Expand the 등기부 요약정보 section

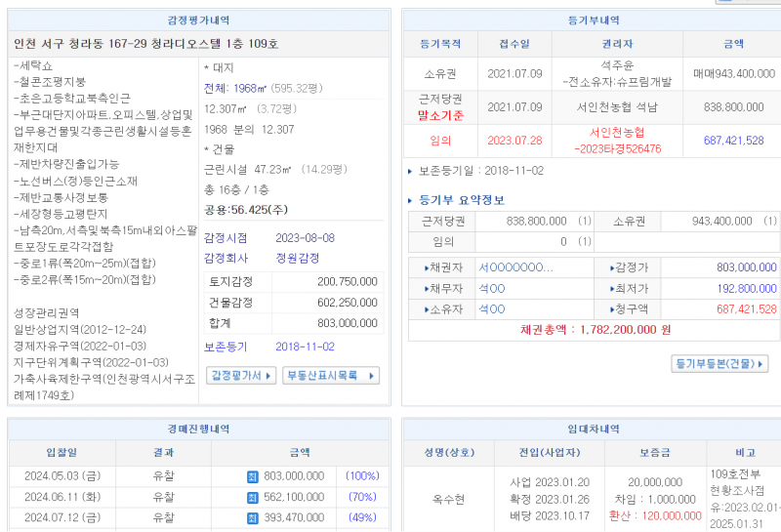(461, 201)
